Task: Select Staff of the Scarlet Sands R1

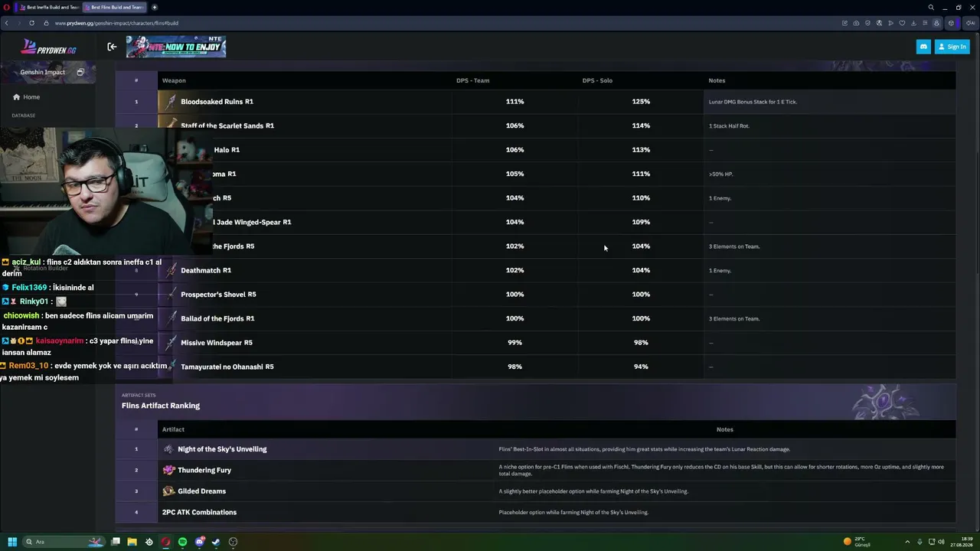Action: (x=227, y=126)
